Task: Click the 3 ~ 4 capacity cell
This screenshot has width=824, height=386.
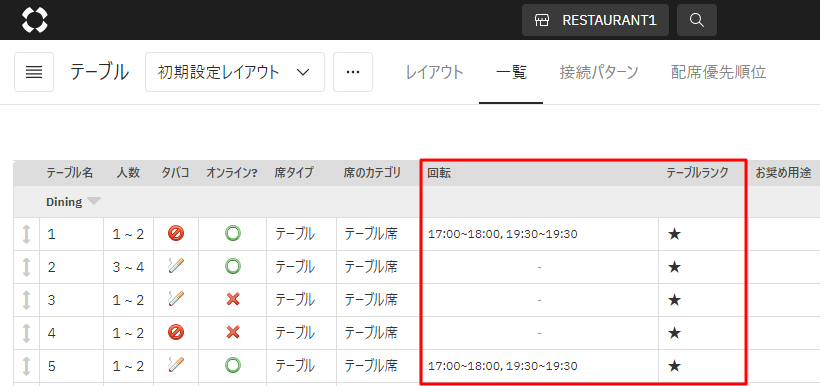Action: pos(128,267)
